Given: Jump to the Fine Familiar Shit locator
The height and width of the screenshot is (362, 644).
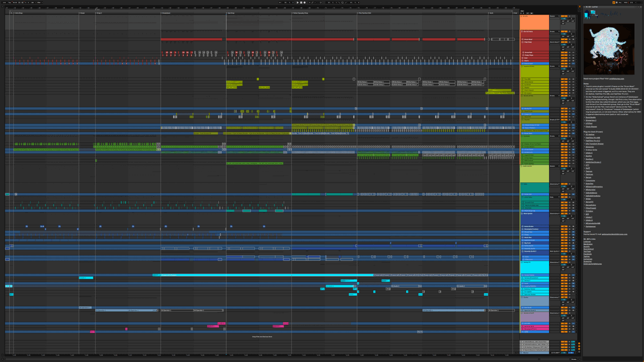Looking at the screenshot, I should pyautogui.click(x=365, y=12).
